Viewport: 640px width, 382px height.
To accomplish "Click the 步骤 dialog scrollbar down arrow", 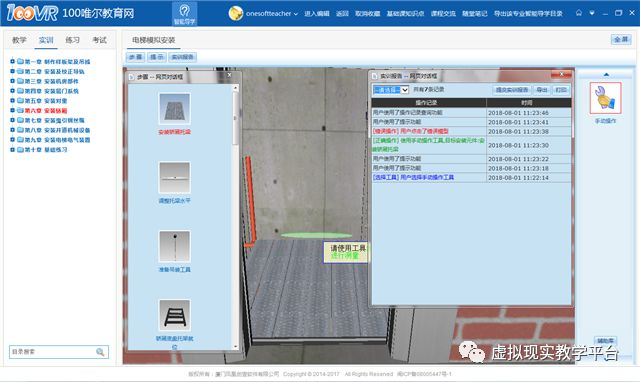I will 236,347.
